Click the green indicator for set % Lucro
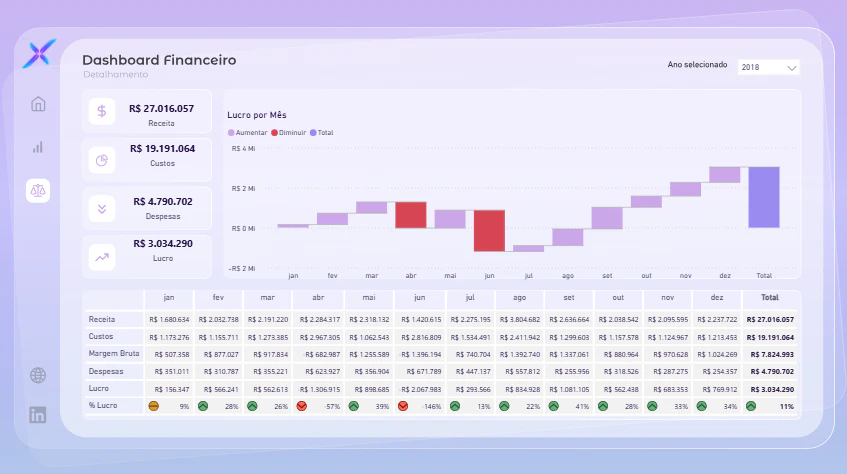Viewport: 847px width, 474px height. pyautogui.click(x=554, y=406)
